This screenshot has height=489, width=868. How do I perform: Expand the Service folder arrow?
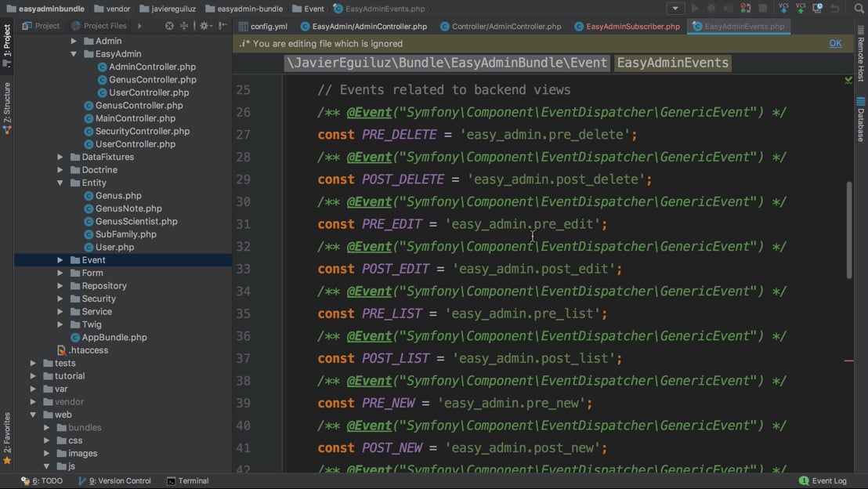[x=60, y=311]
